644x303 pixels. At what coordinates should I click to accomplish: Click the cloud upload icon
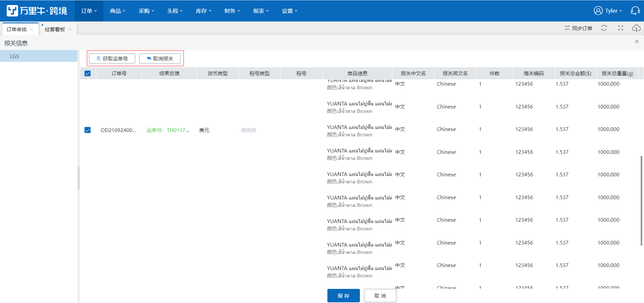coord(636,28)
